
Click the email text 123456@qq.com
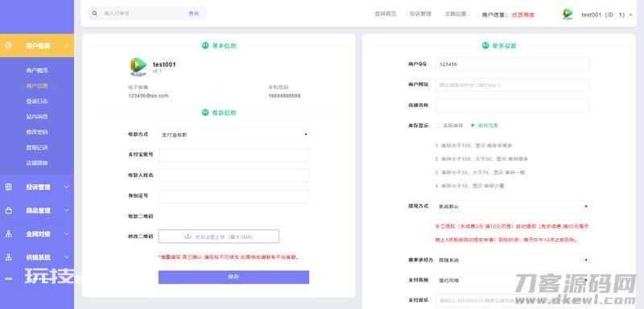point(148,96)
